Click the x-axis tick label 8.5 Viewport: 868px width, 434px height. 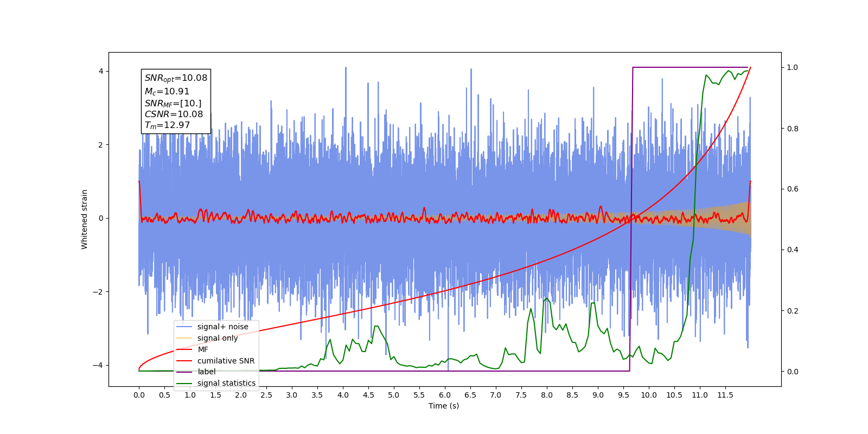572,395
